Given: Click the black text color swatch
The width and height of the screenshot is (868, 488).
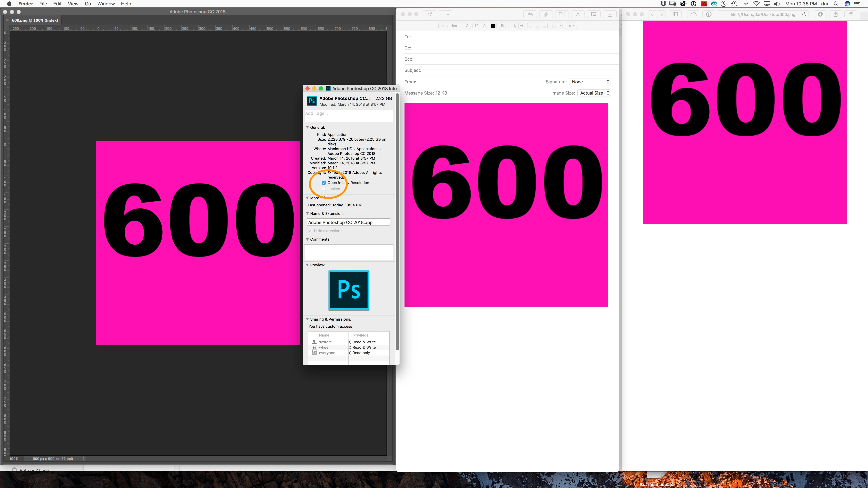Looking at the screenshot, I should click(x=493, y=26).
